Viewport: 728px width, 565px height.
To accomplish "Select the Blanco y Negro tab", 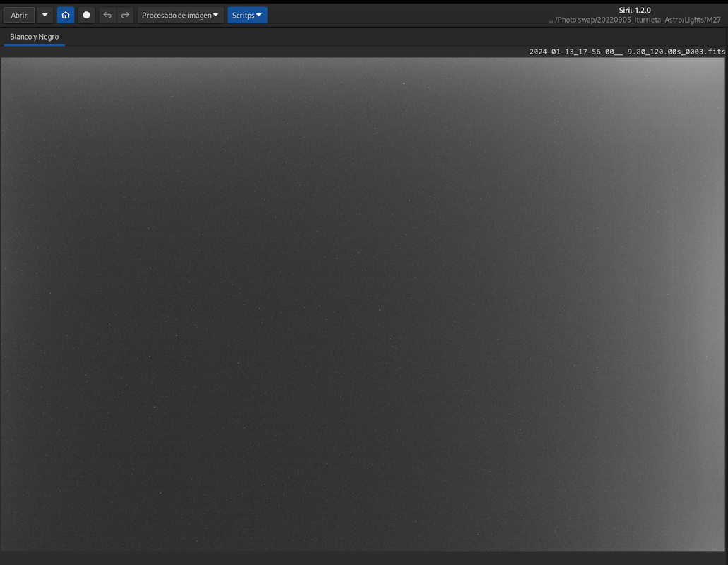I will tap(35, 37).
